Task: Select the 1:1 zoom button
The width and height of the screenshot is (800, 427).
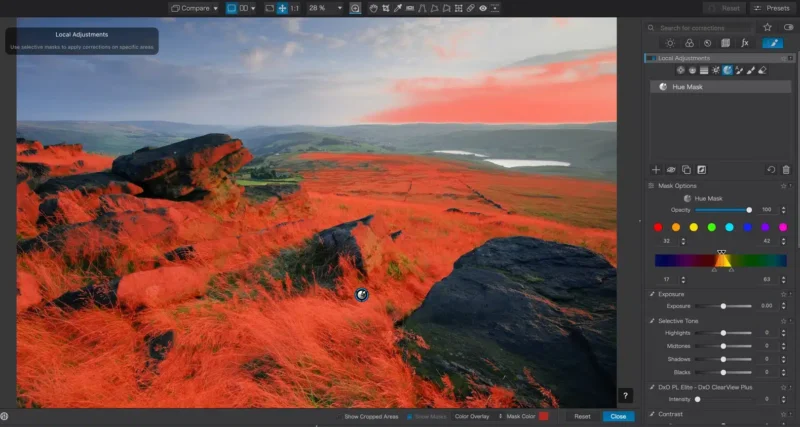Action: tap(295, 8)
